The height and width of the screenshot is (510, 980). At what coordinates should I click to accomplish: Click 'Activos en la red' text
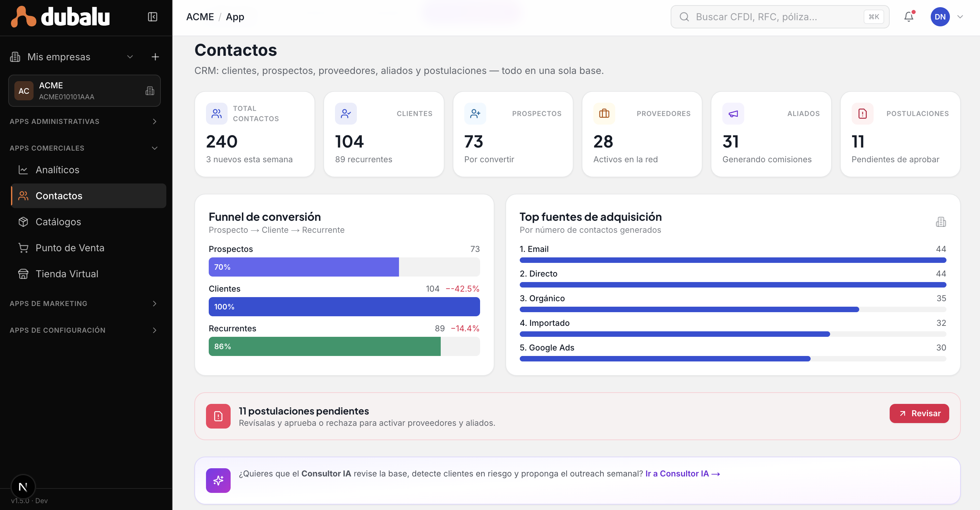coord(626,160)
